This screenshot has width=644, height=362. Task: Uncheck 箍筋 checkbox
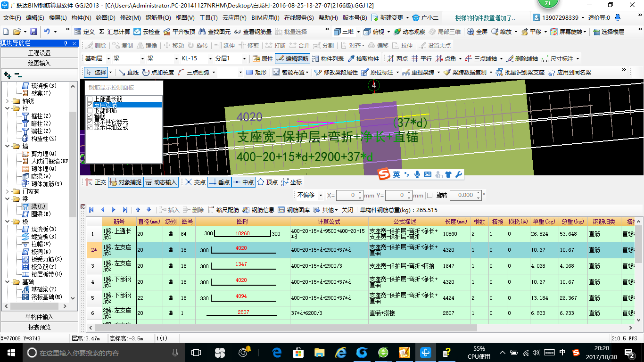pyautogui.click(x=90, y=116)
